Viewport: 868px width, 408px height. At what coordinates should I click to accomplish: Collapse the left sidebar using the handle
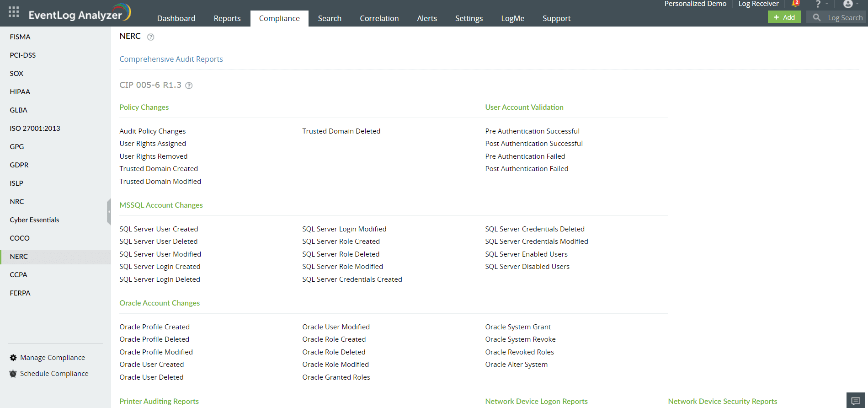(x=109, y=212)
